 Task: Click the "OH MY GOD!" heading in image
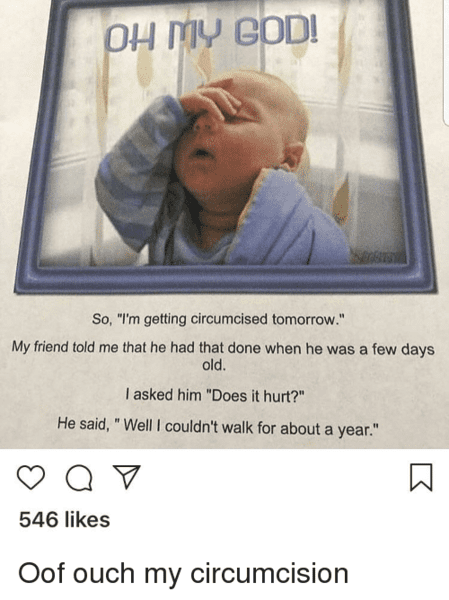211,38
